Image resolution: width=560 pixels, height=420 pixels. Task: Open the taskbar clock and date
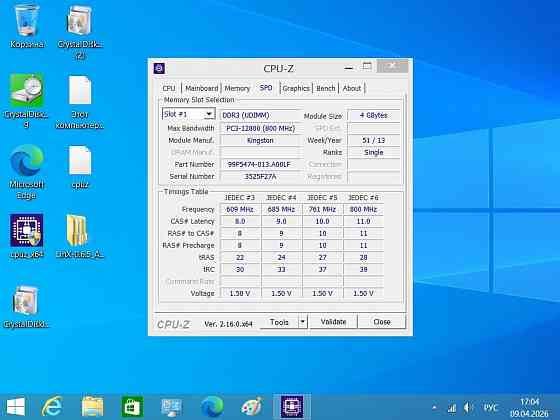529,408
